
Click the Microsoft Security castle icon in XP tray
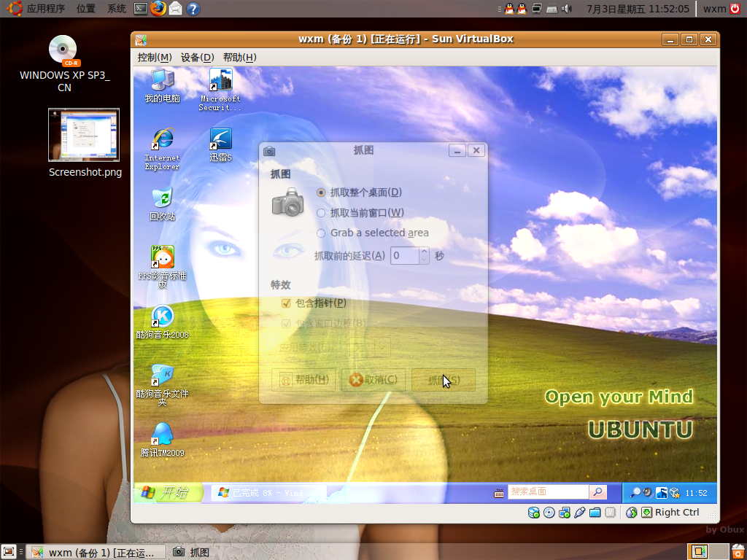coord(661,493)
